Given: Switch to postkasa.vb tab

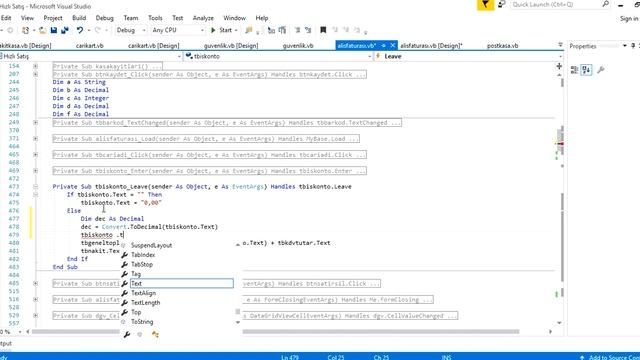Looking at the screenshot, I should 502,46.
